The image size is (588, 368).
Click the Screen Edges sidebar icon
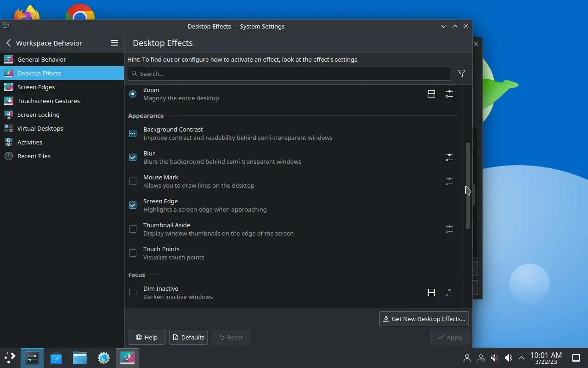pos(9,87)
